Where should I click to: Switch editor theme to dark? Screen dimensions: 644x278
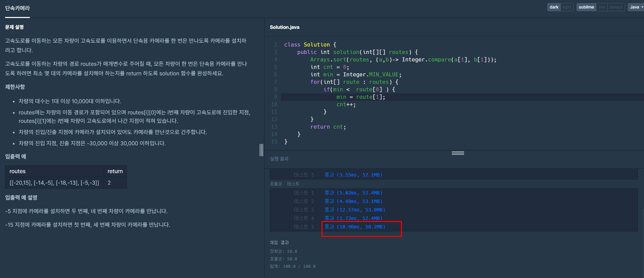coord(554,7)
